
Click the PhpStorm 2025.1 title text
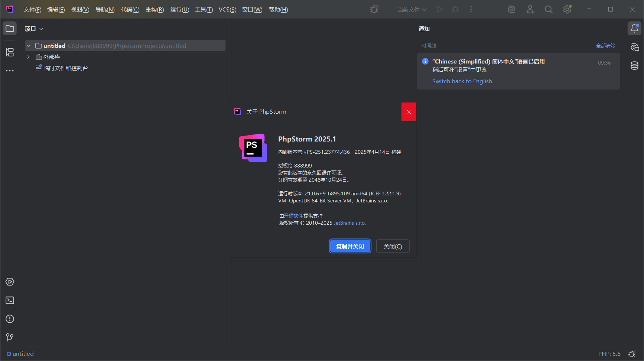coord(307,139)
